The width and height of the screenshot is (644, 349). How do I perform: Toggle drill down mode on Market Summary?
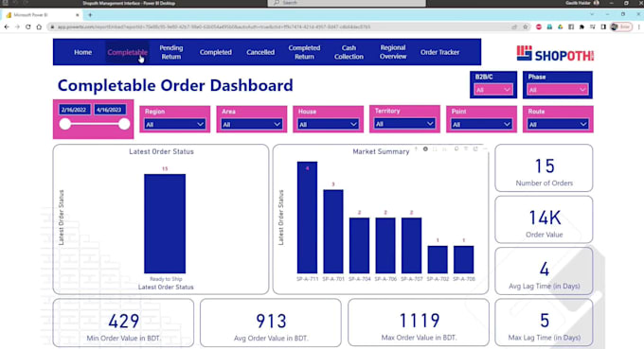pyautogui.click(x=425, y=149)
